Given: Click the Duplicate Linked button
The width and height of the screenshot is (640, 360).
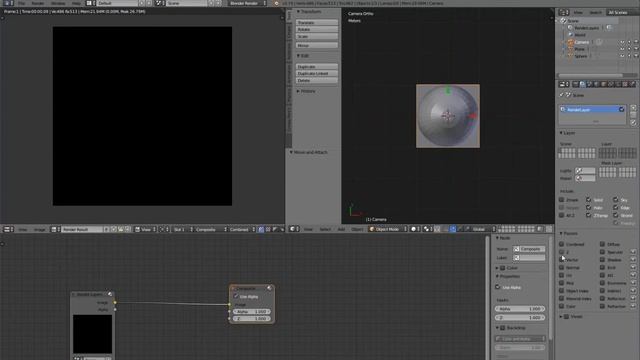Looking at the screenshot, I should [317, 73].
